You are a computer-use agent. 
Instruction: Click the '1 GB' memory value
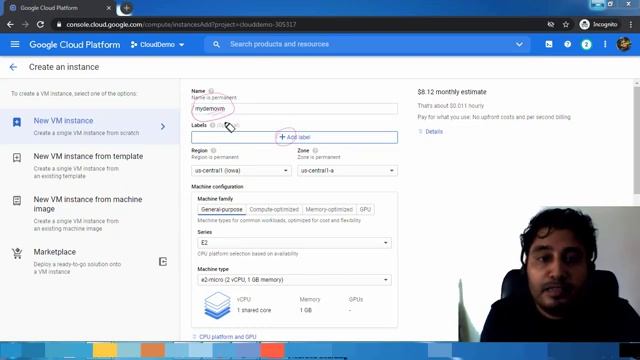(x=306, y=310)
